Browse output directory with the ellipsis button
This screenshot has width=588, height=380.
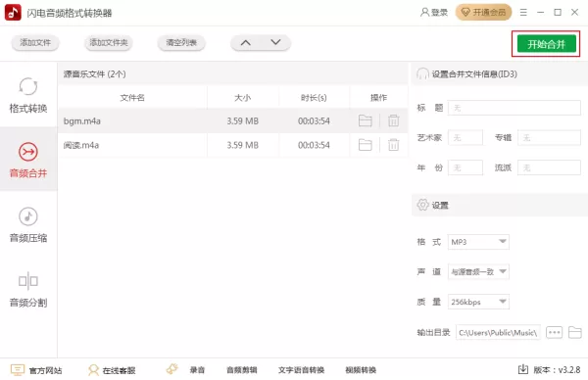554,332
